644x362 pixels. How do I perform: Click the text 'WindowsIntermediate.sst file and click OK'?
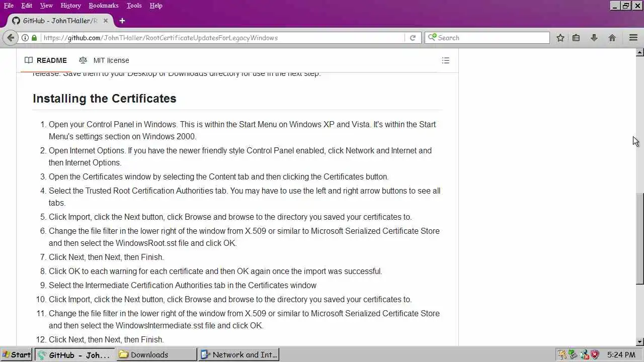pyautogui.click(x=189, y=325)
